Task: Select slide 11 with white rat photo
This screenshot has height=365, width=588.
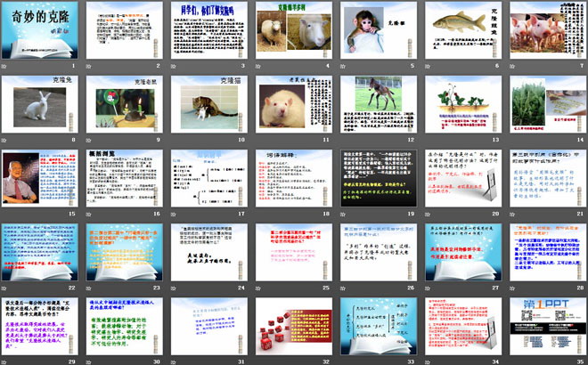Action: tap(294, 104)
